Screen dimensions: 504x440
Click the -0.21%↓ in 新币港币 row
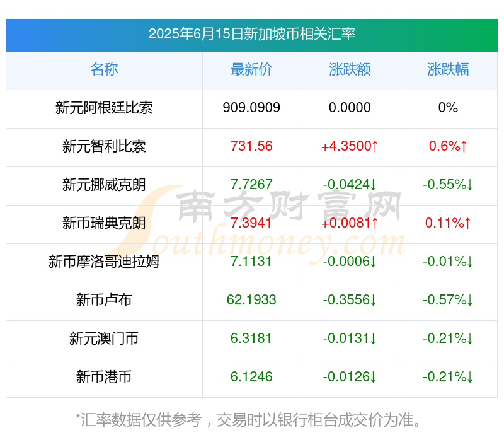pos(448,376)
